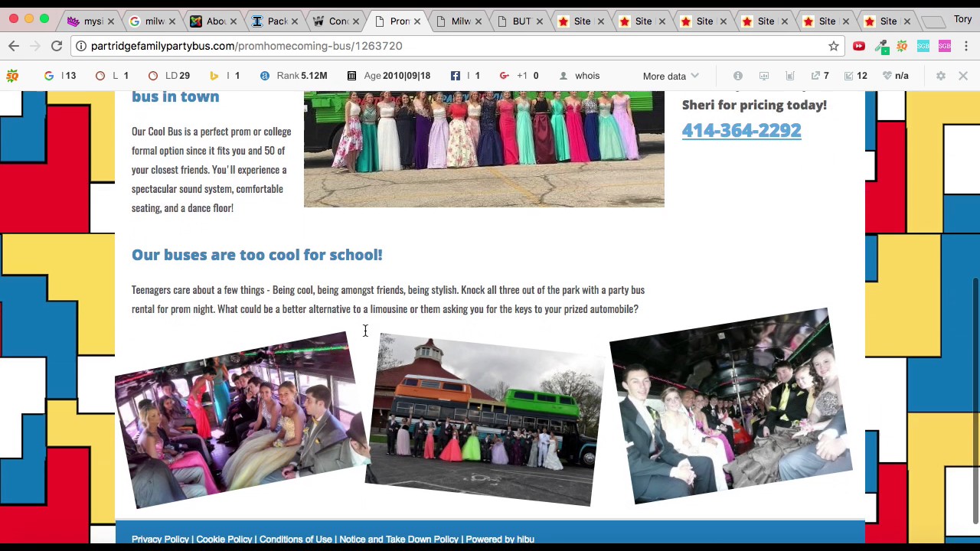Viewport: 980px width, 551px height.
Task: Click the Age 2010|09|18 metric
Action: point(388,76)
